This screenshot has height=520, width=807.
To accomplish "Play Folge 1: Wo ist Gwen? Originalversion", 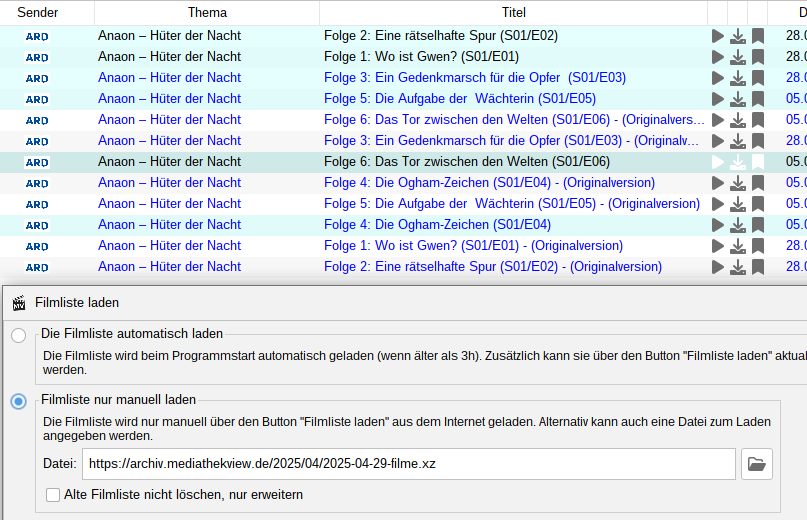I will [x=717, y=246].
